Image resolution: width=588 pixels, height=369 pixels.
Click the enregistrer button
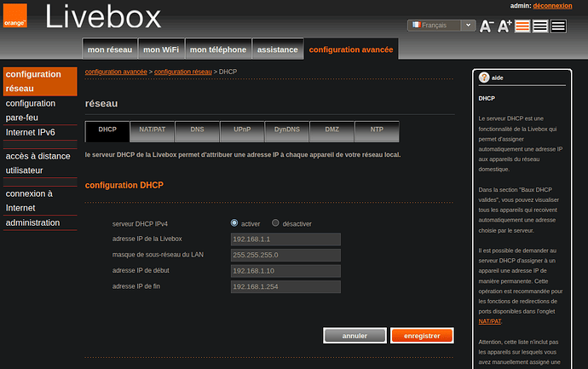pos(422,336)
